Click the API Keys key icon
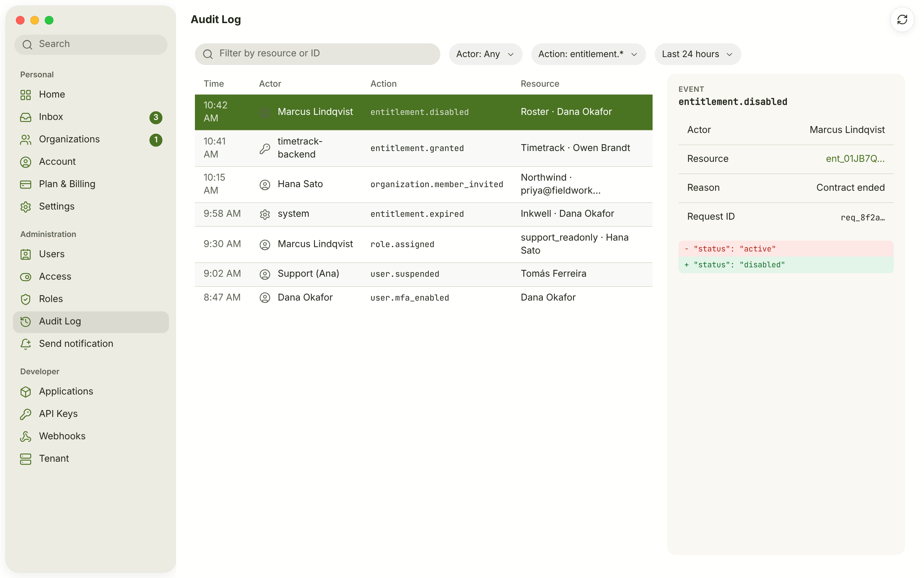 (x=26, y=414)
